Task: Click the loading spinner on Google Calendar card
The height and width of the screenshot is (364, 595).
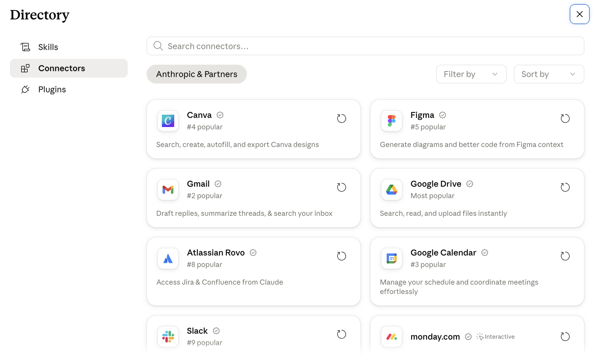Action: [565, 256]
